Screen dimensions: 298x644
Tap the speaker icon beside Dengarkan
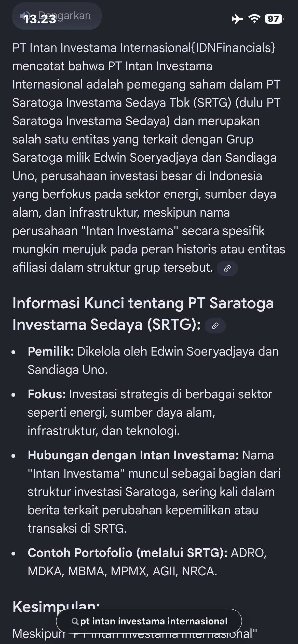coord(25,16)
